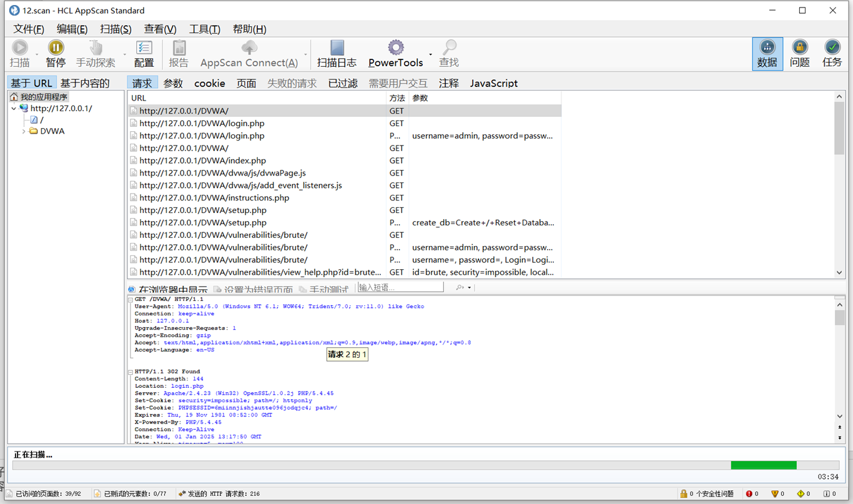
Task: Open the 文件(F) menu
Action: pyautogui.click(x=29, y=29)
